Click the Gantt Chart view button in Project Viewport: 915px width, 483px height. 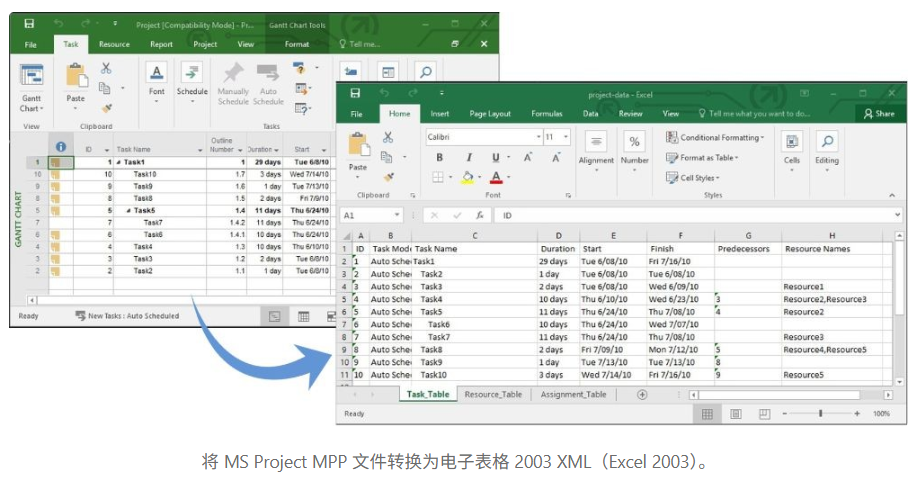coord(32,89)
